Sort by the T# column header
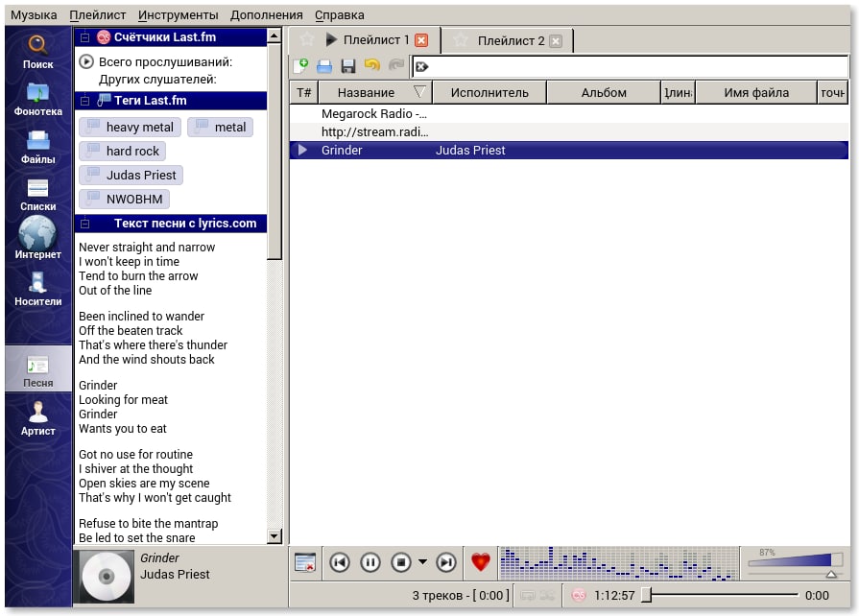Viewport: 859px width, 616px height. [304, 92]
